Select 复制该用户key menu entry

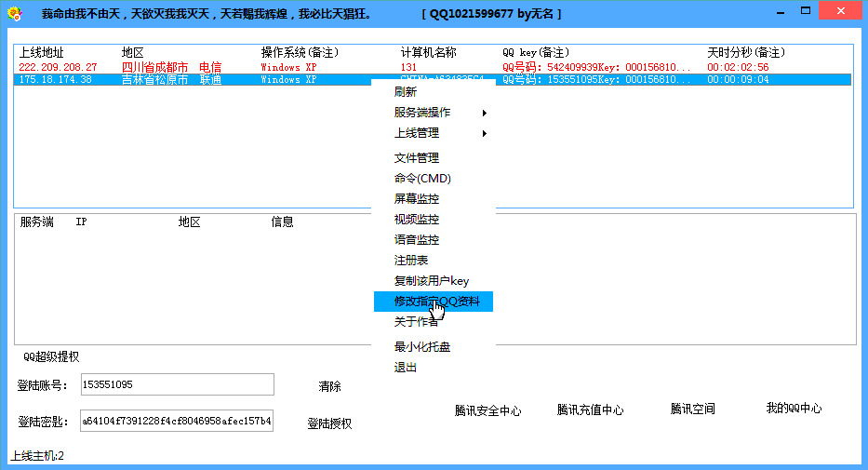click(x=433, y=281)
